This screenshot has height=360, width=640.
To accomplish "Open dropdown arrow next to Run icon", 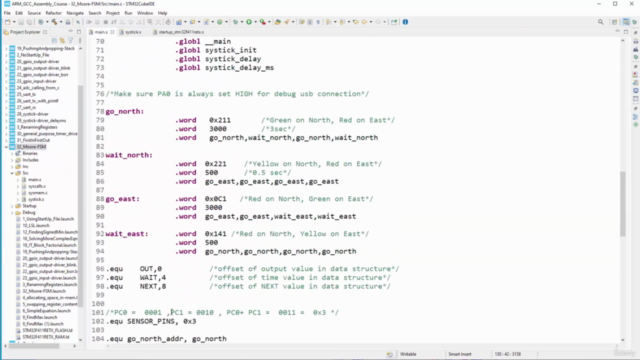I will pos(256,22).
